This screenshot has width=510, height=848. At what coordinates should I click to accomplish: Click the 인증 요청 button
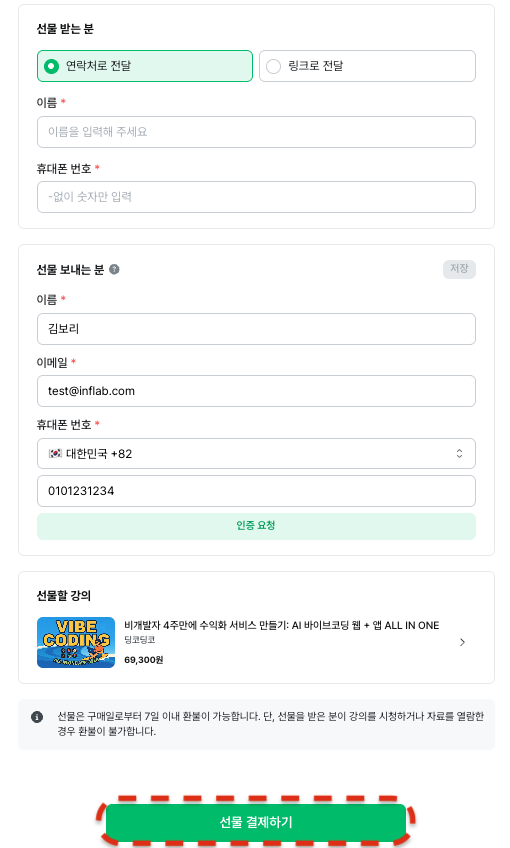[x=256, y=526]
